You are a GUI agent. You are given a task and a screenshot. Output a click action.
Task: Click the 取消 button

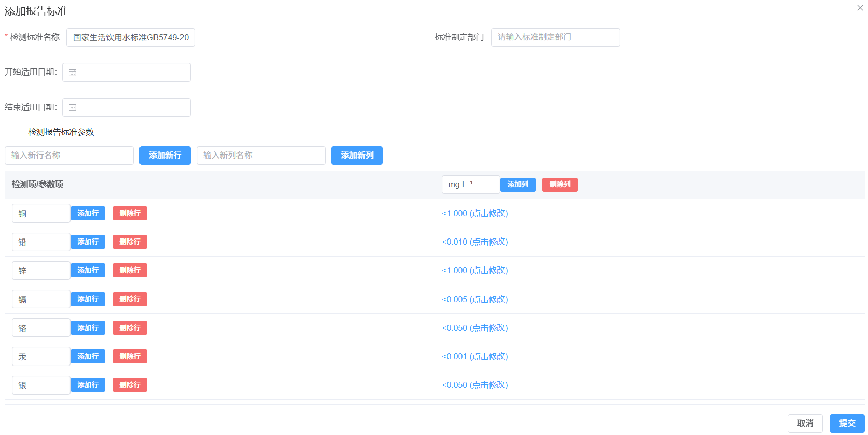point(805,424)
